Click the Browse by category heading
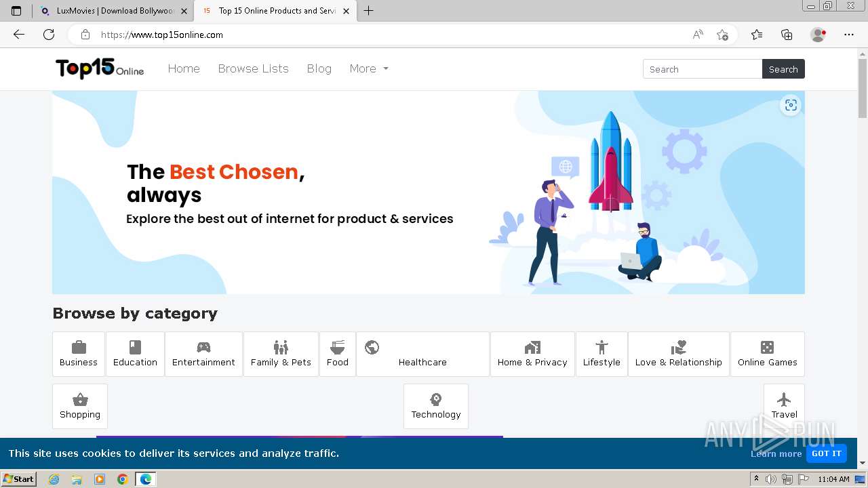This screenshot has height=488, width=868. [x=135, y=313]
